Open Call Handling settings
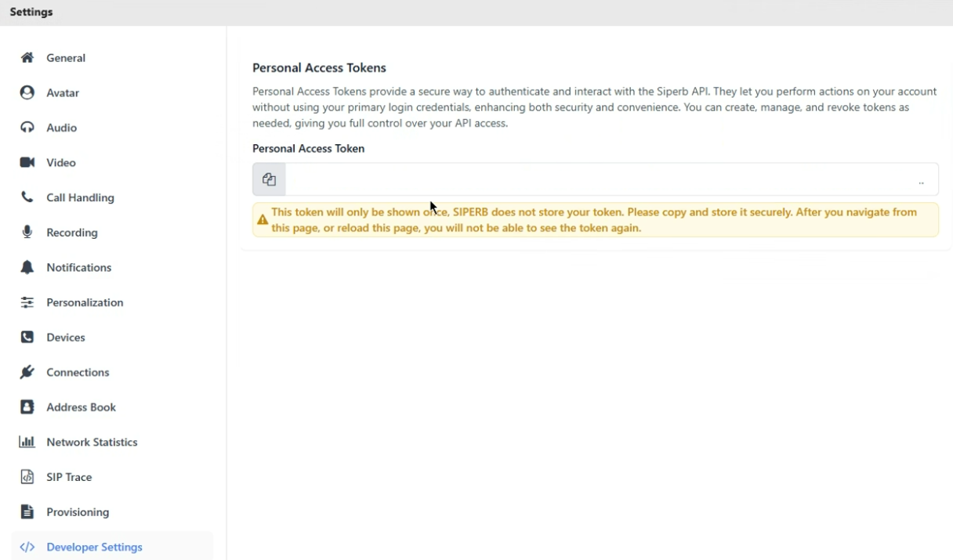953x560 pixels. pyautogui.click(x=112, y=197)
